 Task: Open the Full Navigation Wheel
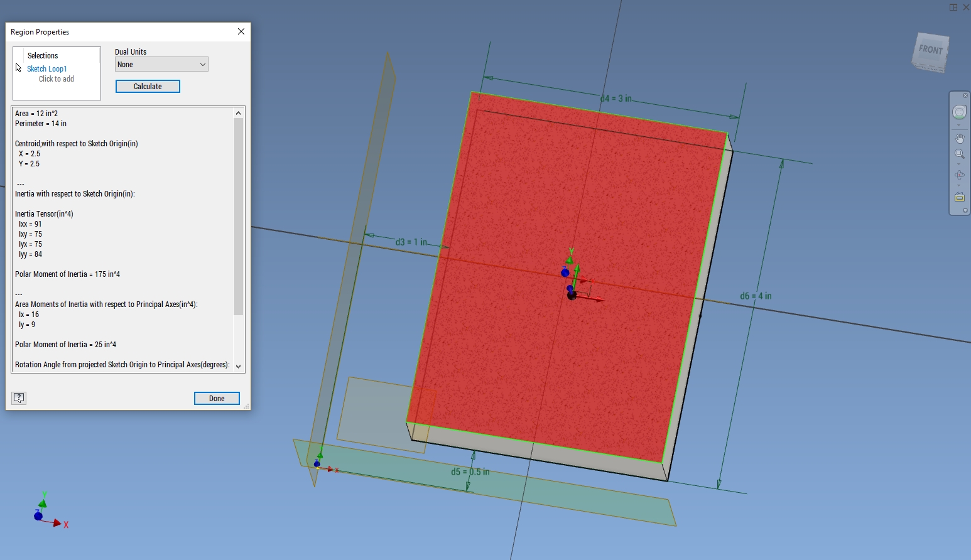tap(960, 112)
